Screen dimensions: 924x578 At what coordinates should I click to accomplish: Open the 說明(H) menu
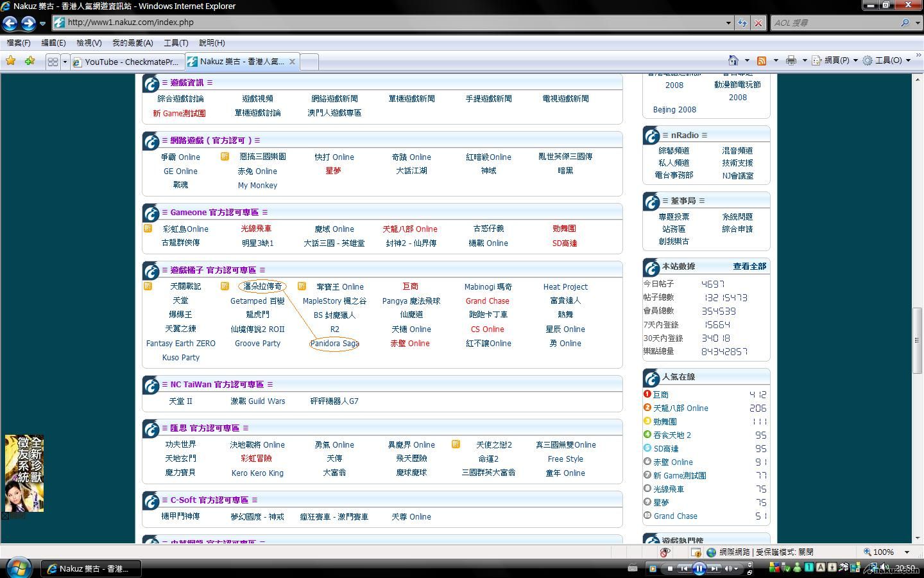(212, 43)
